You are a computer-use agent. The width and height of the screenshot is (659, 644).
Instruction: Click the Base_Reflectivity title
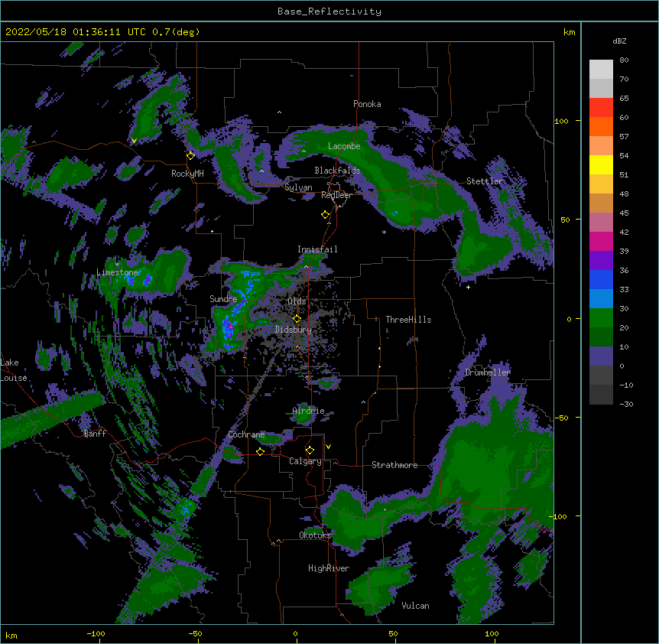pyautogui.click(x=329, y=11)
